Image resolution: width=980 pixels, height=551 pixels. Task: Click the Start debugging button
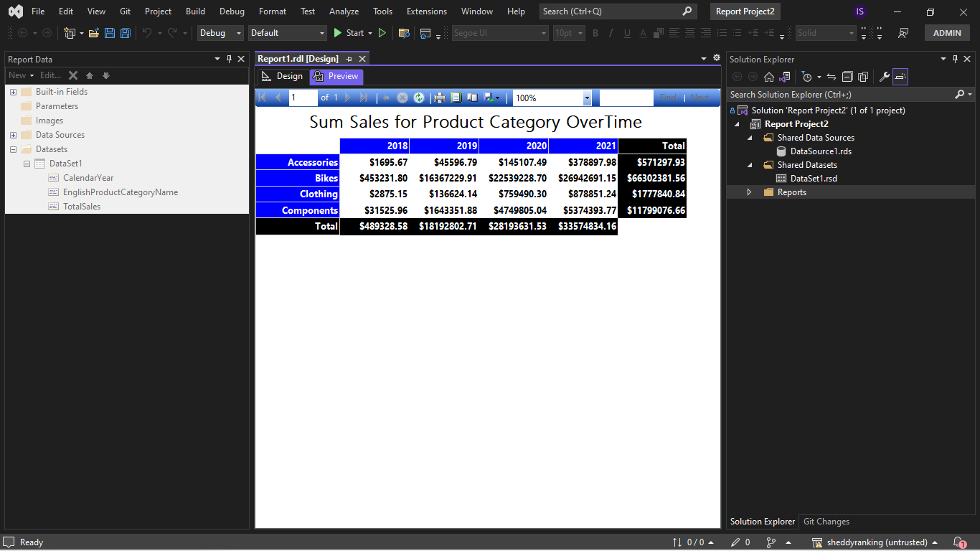(352, 33)
